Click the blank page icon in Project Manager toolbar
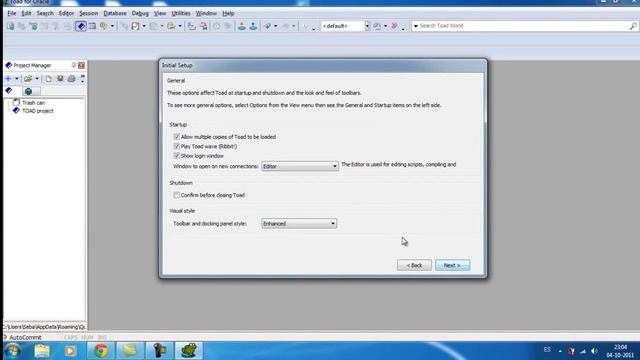640x360 pixels. pos(48,78)
